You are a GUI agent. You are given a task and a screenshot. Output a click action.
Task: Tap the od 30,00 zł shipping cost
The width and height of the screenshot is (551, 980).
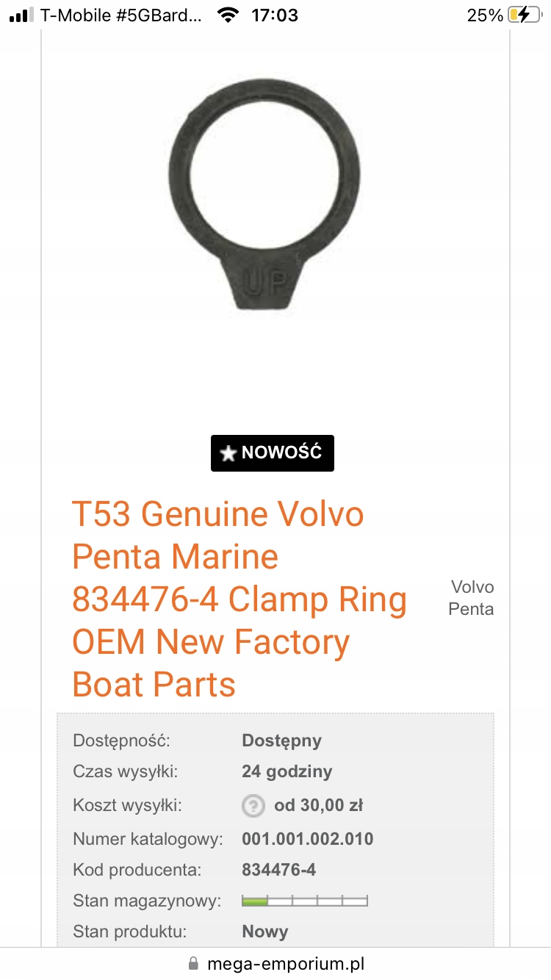[318, 806]
